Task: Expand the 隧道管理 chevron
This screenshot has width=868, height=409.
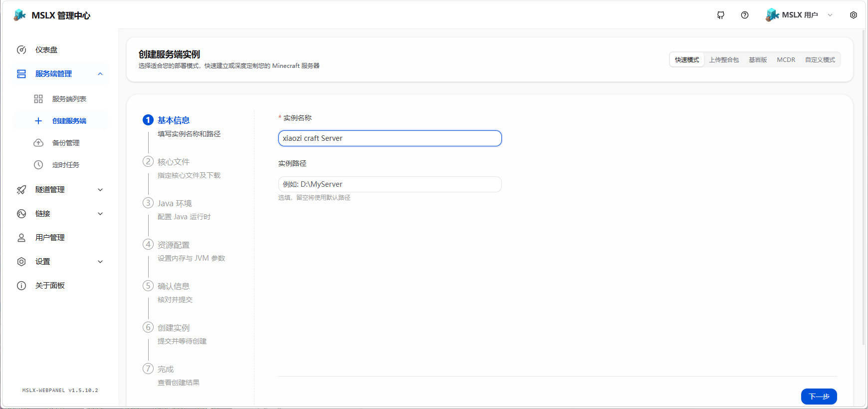Action: click(100, 190)
